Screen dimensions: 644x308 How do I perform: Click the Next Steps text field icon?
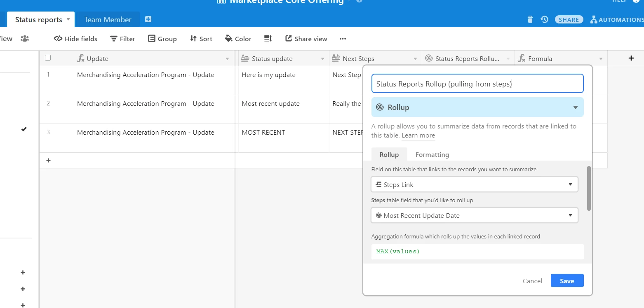(x=336, y=58)
